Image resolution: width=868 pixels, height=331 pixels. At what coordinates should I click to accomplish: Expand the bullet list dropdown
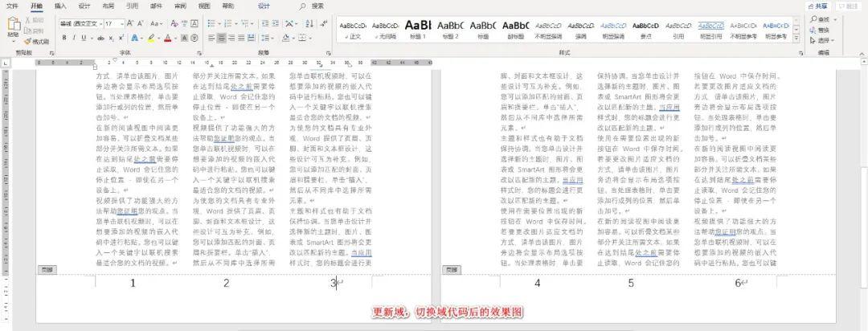218,24
